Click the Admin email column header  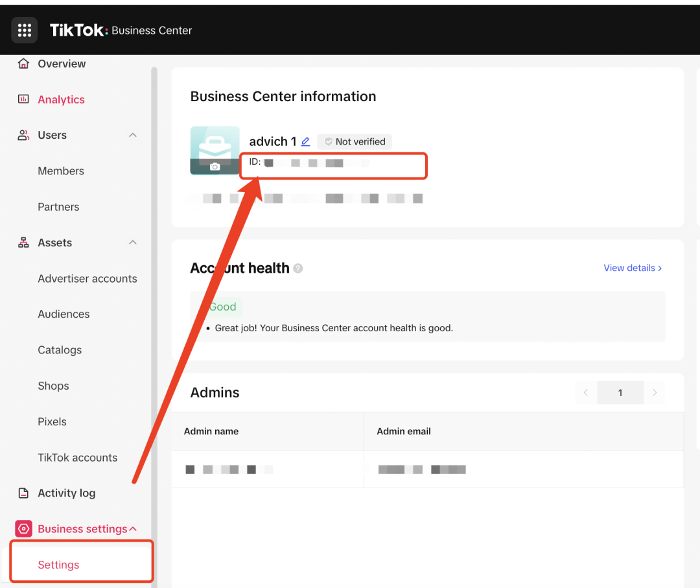[404, 431]
